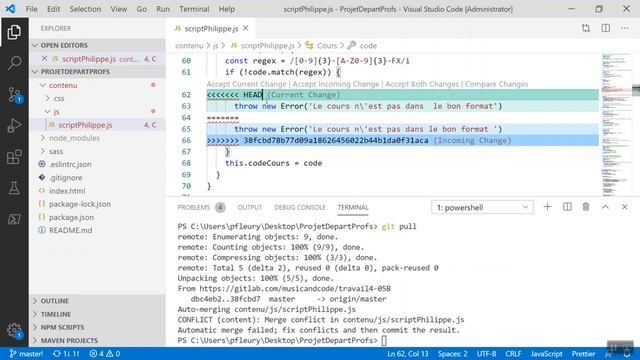Change Spaces: 2 indentation setting
The width and height of the screenshot is (640, 360).
[452, 353]
